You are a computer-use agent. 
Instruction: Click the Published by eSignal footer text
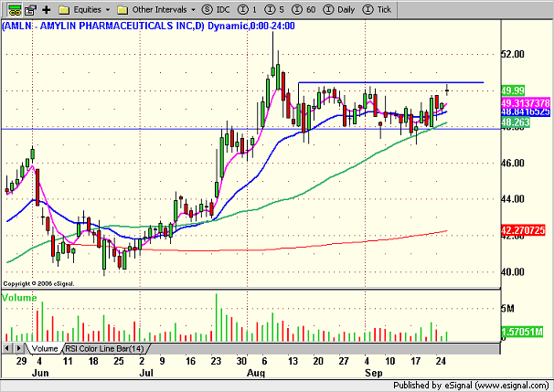(471, 386)
